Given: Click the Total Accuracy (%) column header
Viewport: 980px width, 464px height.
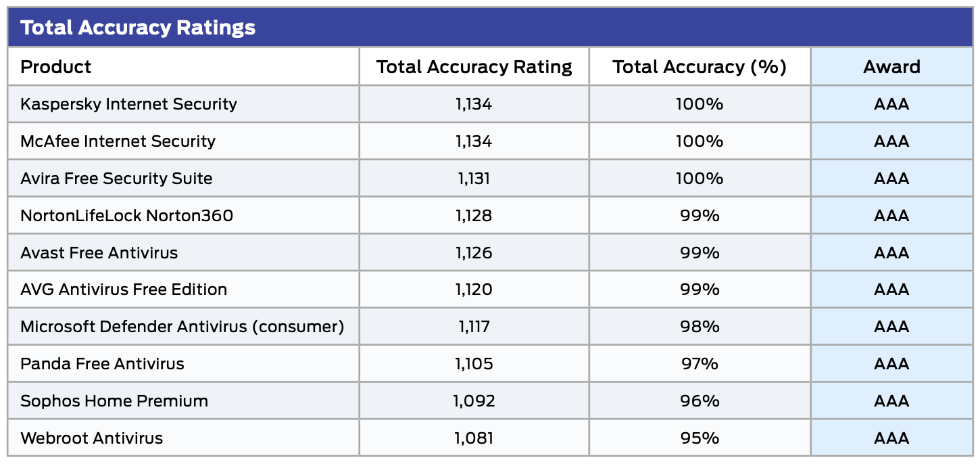Looking at the screenshot, I should (x=700, y=67).
